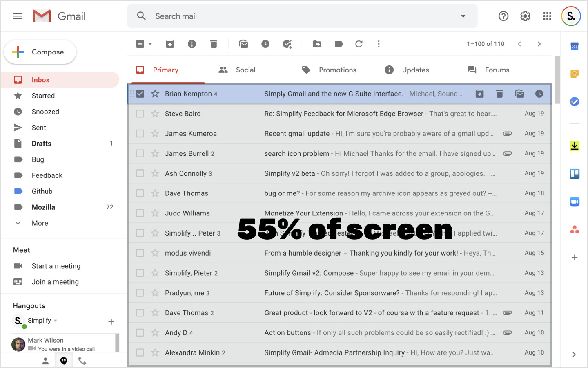
Task: Click the Move to folder icon
Action: tap(317, 44)
